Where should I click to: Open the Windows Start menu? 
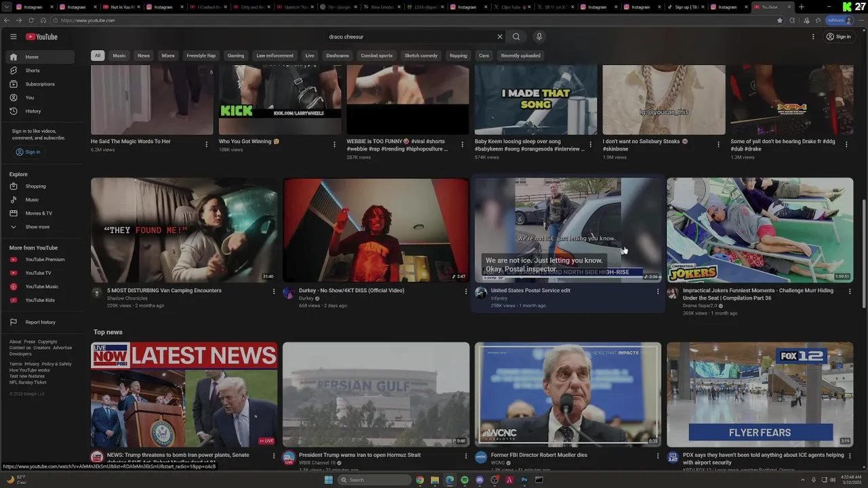329,480
